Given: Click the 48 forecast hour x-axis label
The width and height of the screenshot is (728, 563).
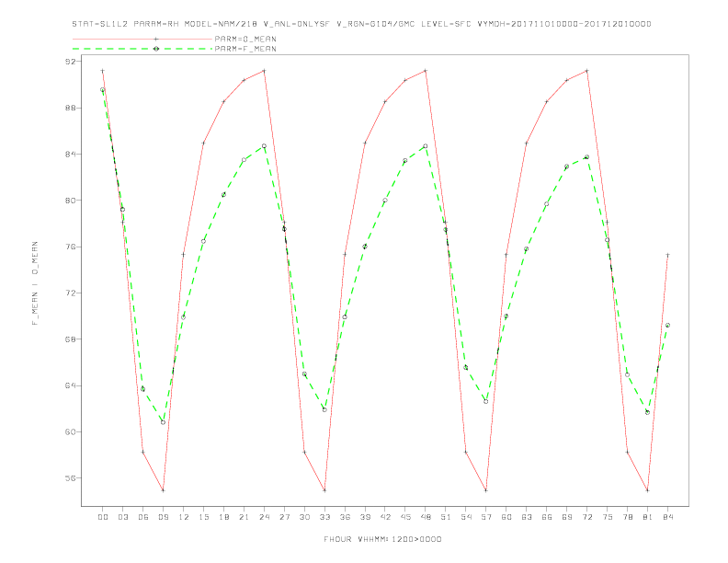Looking at the screenshot, I should pyautogui.click(x=426, y=517).
